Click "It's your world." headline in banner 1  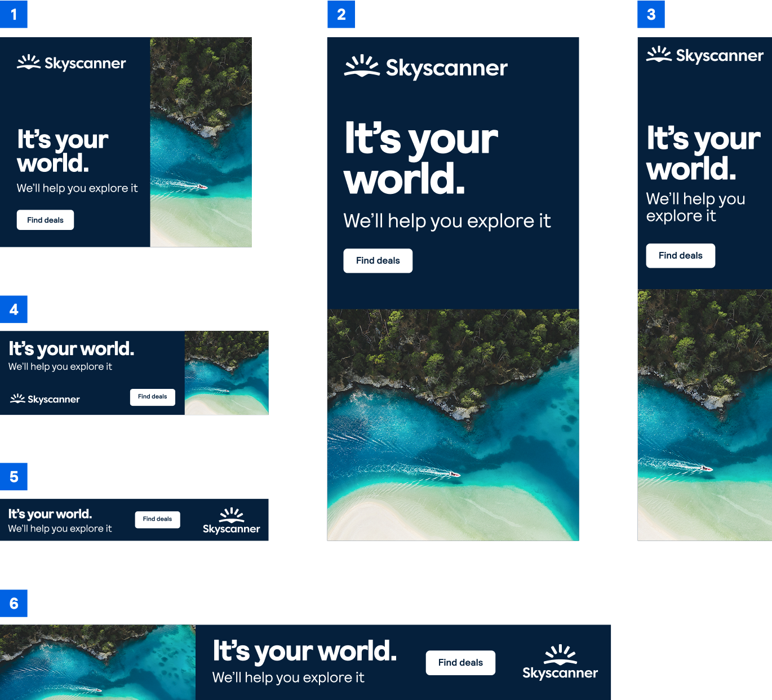tap(63, 151)
